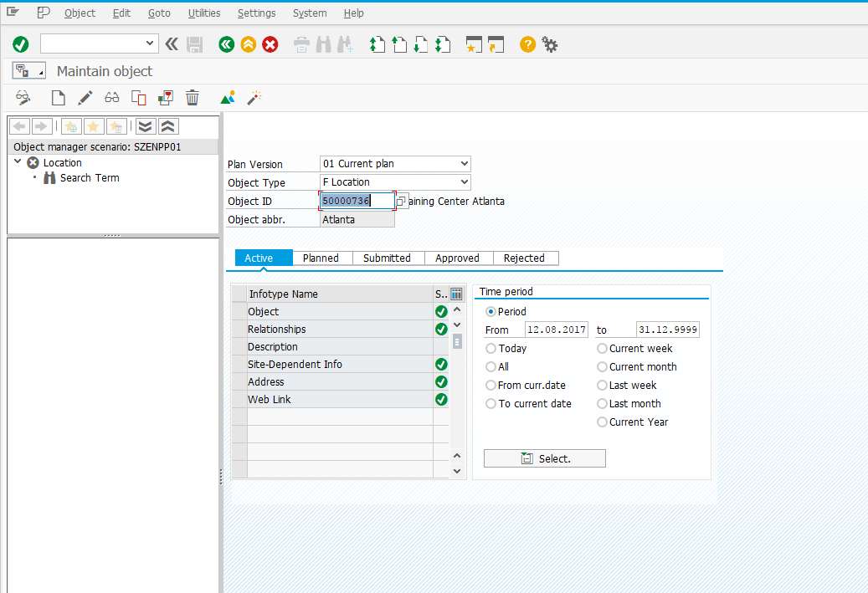Toggle the object manager icon
868x593 pixels.
28,71
